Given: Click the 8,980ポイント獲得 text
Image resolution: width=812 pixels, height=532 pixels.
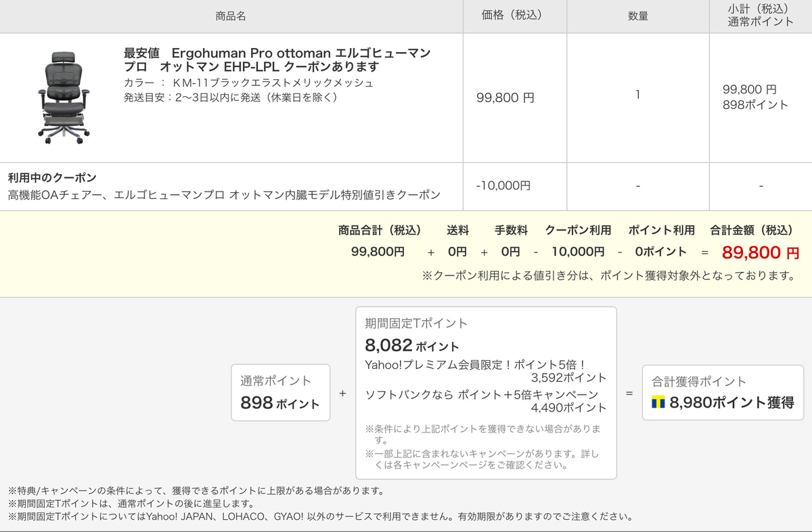Looking at the screenshot, I should (x=731, y=403).
